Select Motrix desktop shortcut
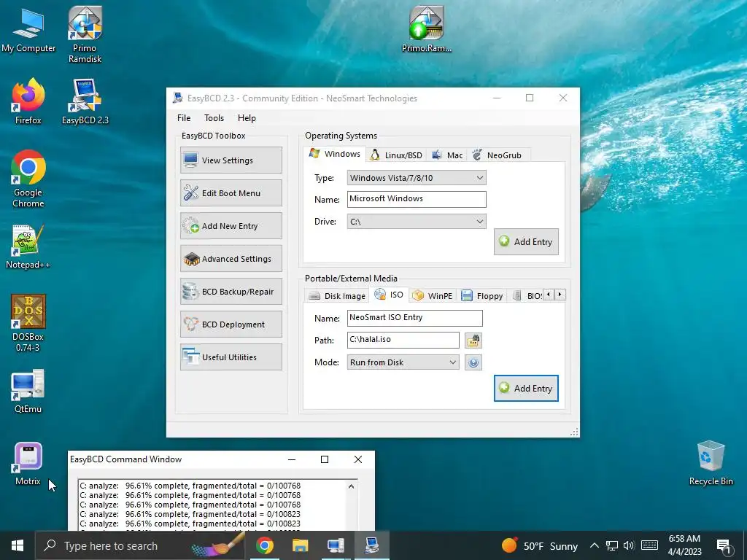The width and height of the screenshot is (747, 560). pos(28,464)
